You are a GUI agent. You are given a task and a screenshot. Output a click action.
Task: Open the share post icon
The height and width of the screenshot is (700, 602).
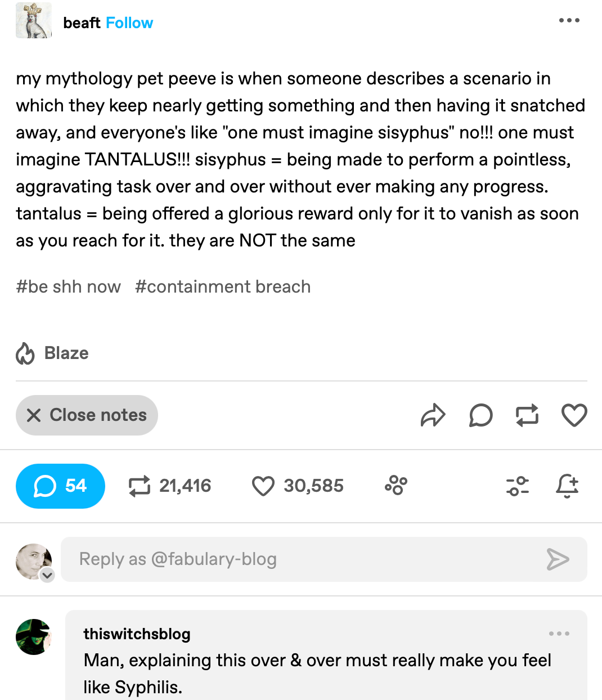point(433,415)
